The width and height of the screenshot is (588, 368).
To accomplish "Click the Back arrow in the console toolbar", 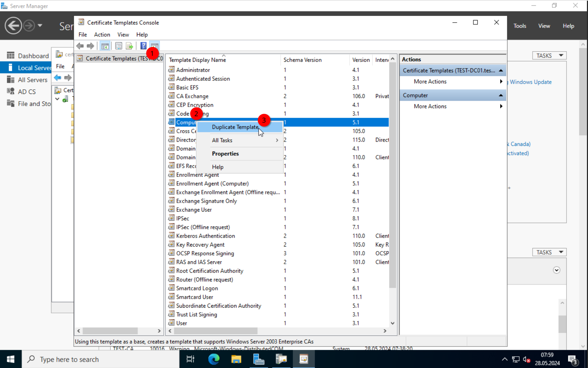I will [80, 46].
